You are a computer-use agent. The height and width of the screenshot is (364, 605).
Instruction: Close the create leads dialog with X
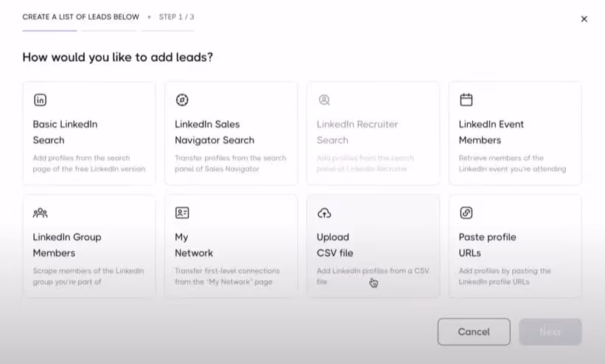[584, 19]
